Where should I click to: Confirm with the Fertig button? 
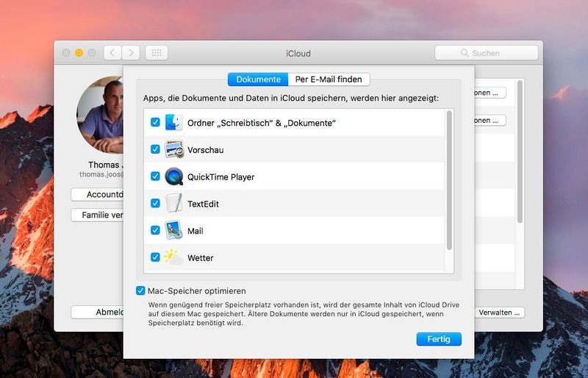439,339
